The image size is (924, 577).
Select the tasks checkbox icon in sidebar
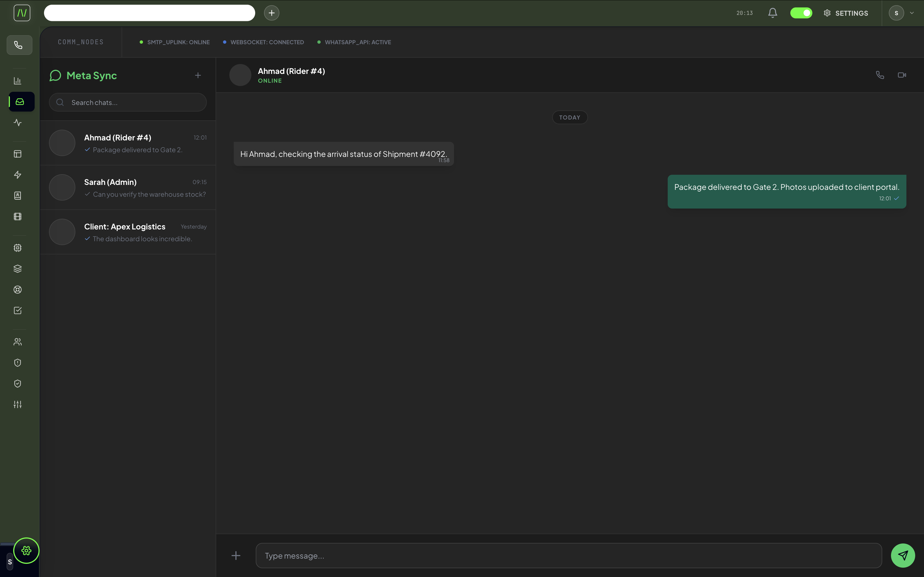[x=18, y=310]
